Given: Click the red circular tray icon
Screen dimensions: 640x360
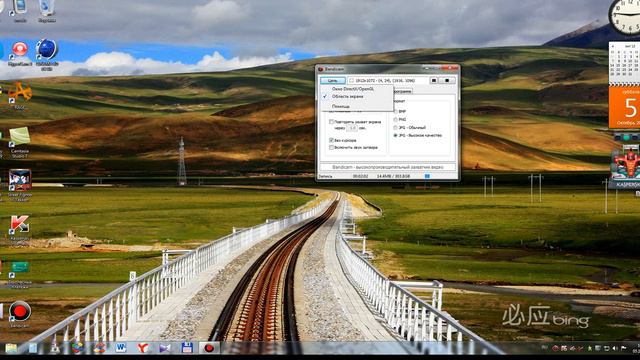Looking at the screenshot, I should click(555, 348).
